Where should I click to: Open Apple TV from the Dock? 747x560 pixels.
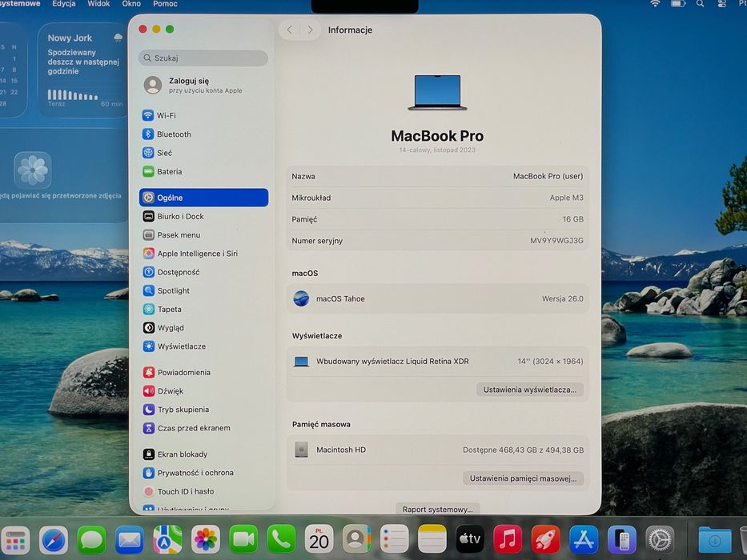pyautogui.click(x=470, y=541)
